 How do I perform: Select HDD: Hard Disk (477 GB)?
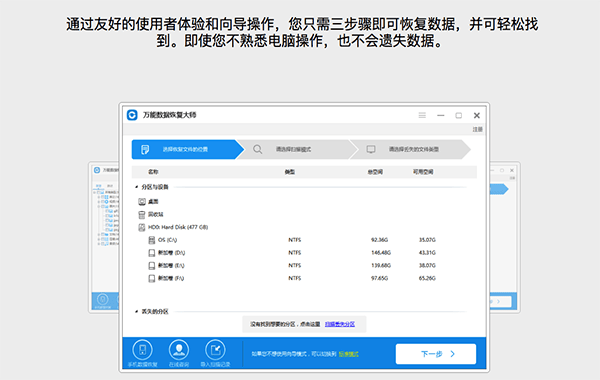click(178, 227)
